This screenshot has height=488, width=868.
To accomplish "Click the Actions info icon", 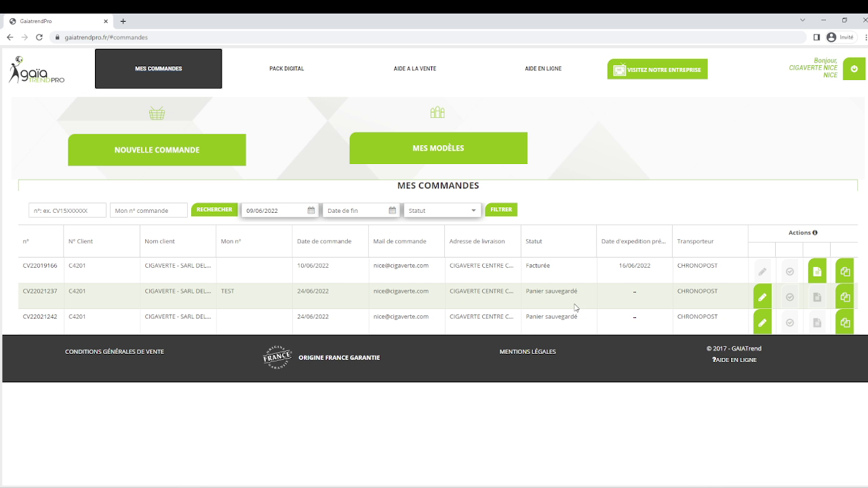I will pos(814,232).
